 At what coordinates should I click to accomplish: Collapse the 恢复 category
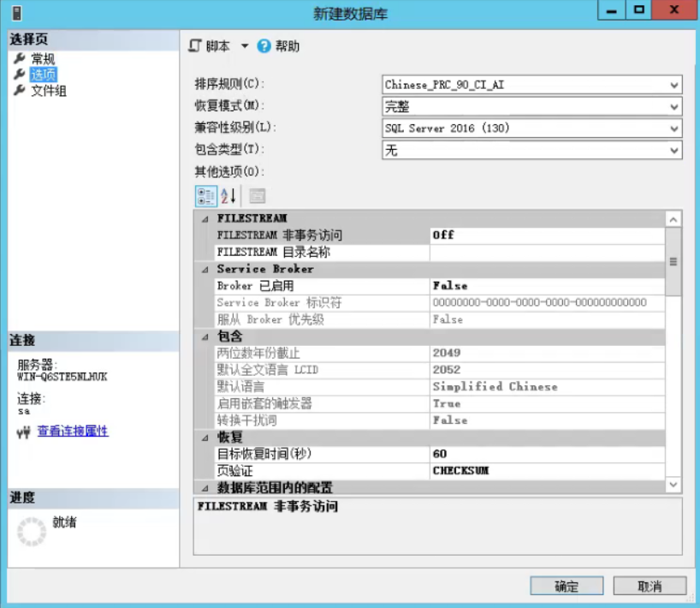point(205,438)
